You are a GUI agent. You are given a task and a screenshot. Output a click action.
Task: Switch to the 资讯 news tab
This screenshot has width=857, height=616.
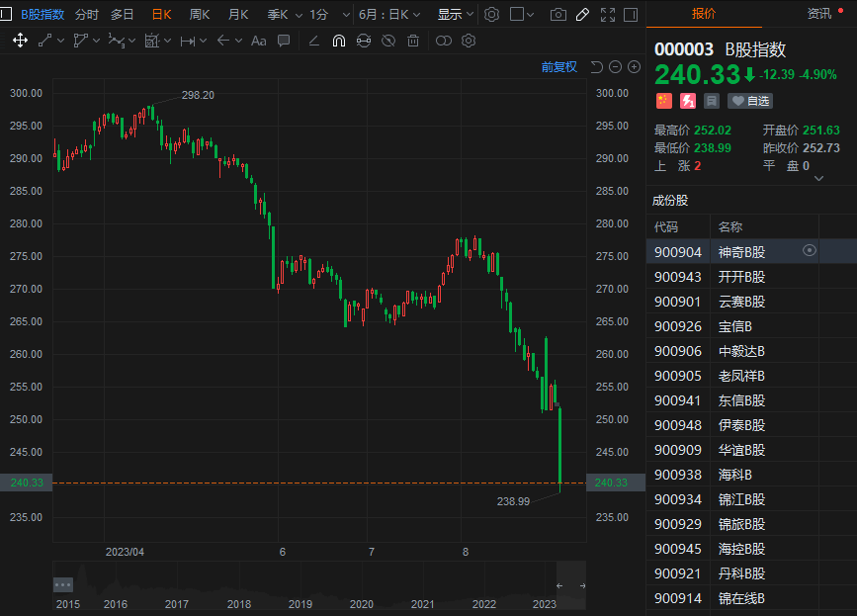coord(818,13)
